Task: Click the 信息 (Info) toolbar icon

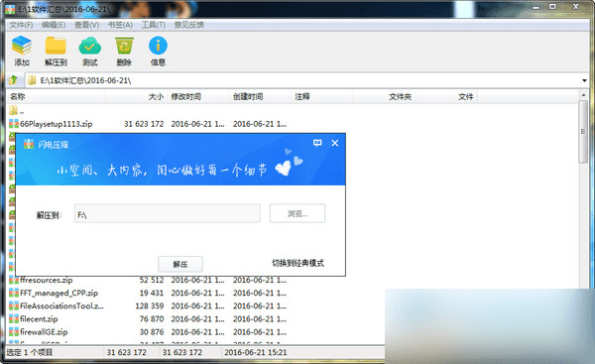Action: click(158, 46)
